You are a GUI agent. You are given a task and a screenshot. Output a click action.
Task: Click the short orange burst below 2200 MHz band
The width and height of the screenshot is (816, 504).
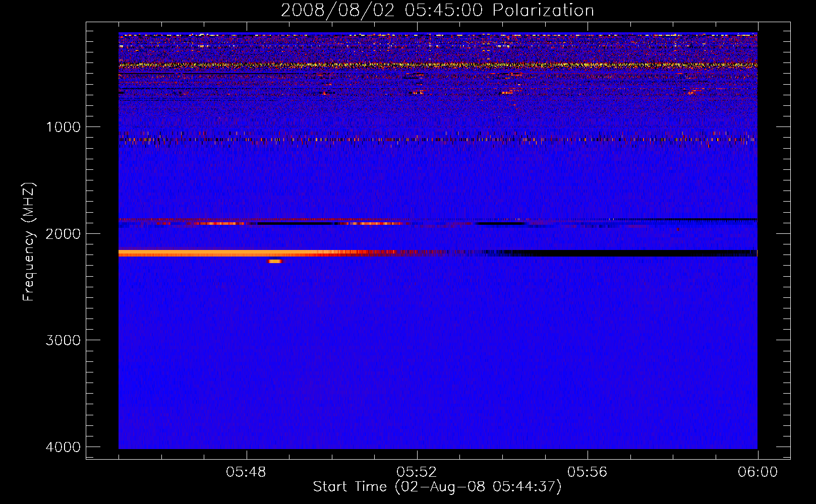pos(275,261)
